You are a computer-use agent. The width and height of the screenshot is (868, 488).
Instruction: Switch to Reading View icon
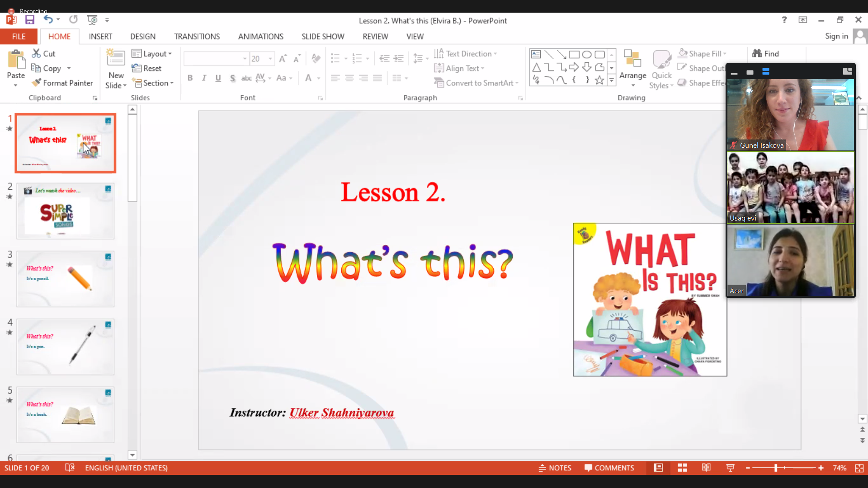pos(706,468)
